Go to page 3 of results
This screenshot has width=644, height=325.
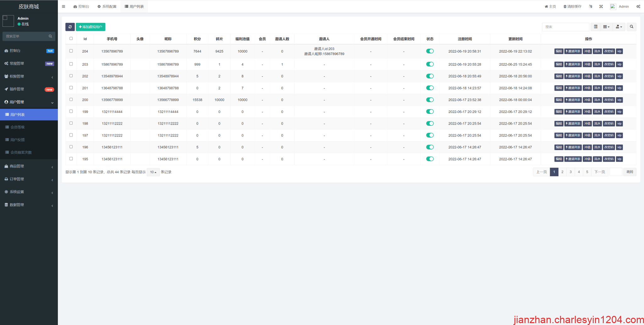tap(570, 172)
